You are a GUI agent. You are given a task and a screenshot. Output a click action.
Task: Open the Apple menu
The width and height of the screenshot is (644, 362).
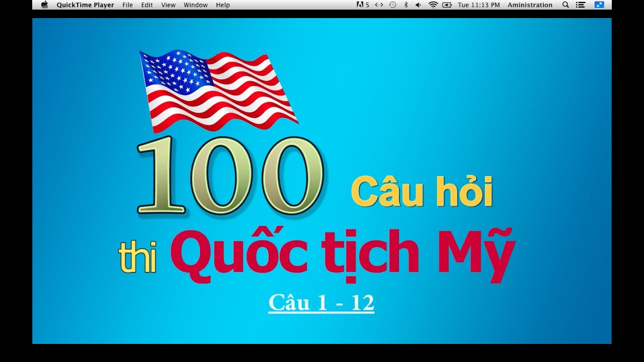pyautogui.click(x=45, y=5)
